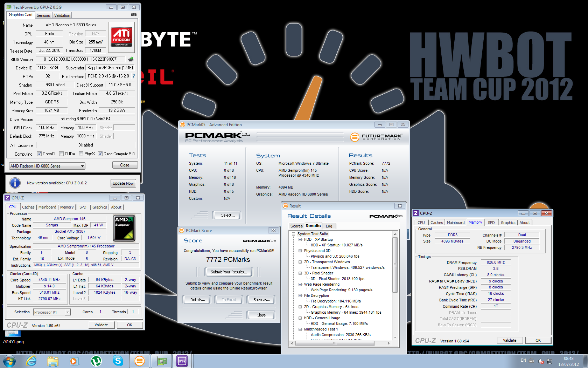Screen dimensions: 588x368
Task: Toggle the OpenCL checkbox
Action: click(x=40, y=154)
